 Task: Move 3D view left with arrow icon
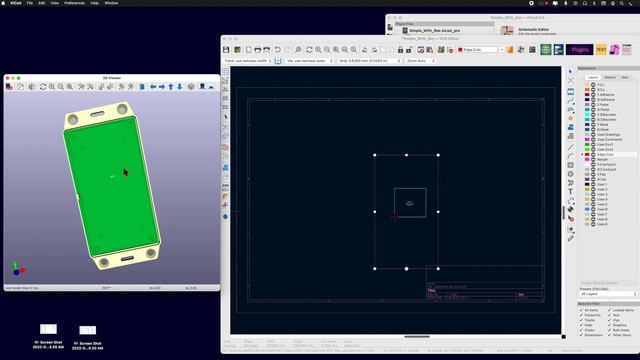153,87
